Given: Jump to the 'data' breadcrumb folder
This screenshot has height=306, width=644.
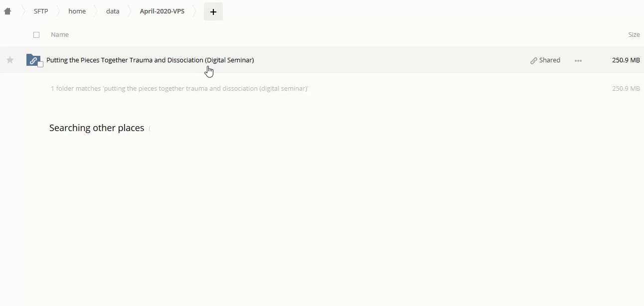Looking at the screenshot, I should click(113, 11).
